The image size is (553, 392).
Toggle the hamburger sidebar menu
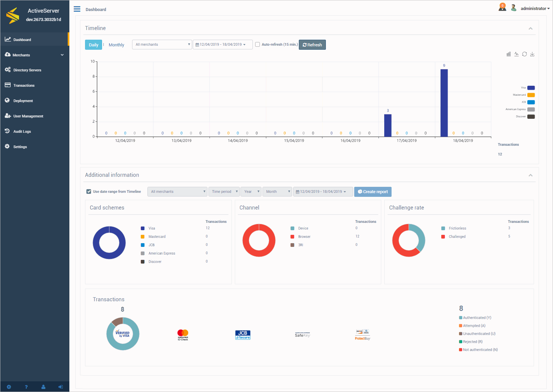77,9
